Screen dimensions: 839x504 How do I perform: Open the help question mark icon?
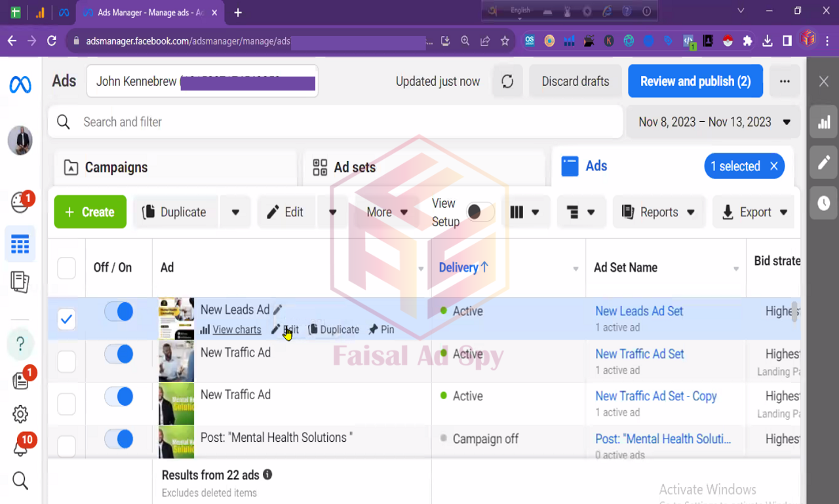pos(20,343)
